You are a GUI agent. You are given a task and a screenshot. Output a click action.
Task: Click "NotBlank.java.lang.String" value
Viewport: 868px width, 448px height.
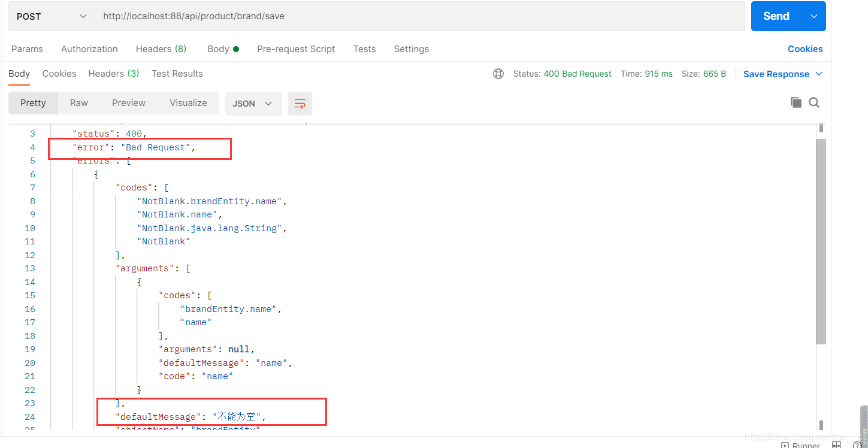(210, 228)
